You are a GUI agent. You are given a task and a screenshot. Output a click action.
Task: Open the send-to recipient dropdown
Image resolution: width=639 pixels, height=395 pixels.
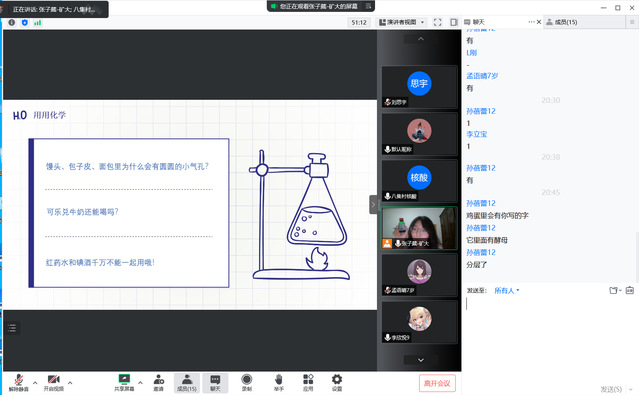pyautogui.click(x=507, y=291)
